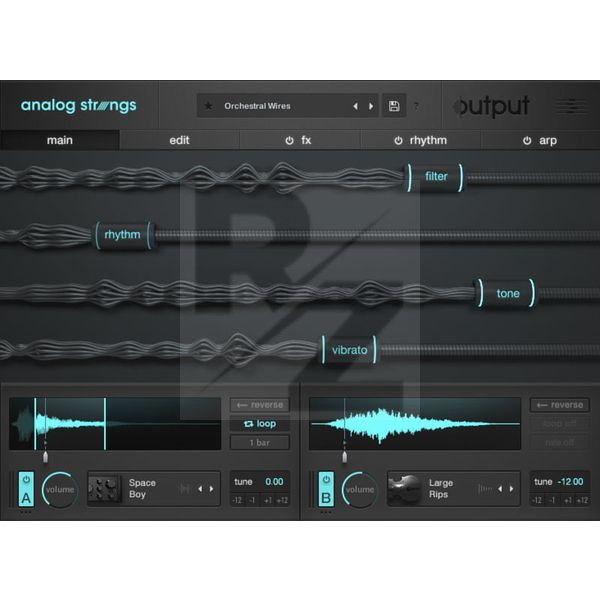Click layer A loop start marker line
Screen dimensions: 600x600
35,424
